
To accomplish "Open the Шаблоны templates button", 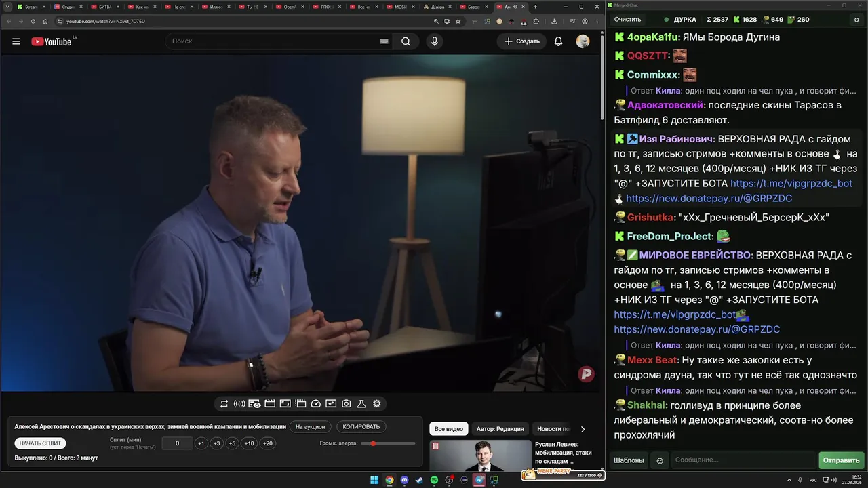I will click(629, 460).
